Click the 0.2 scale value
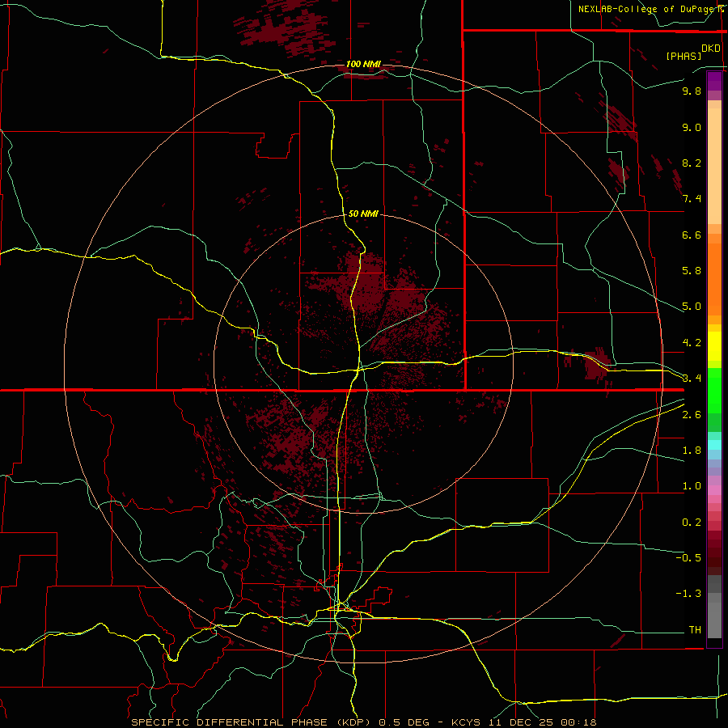The height and width of the screenshot is (728, 728). coord(692,523)
